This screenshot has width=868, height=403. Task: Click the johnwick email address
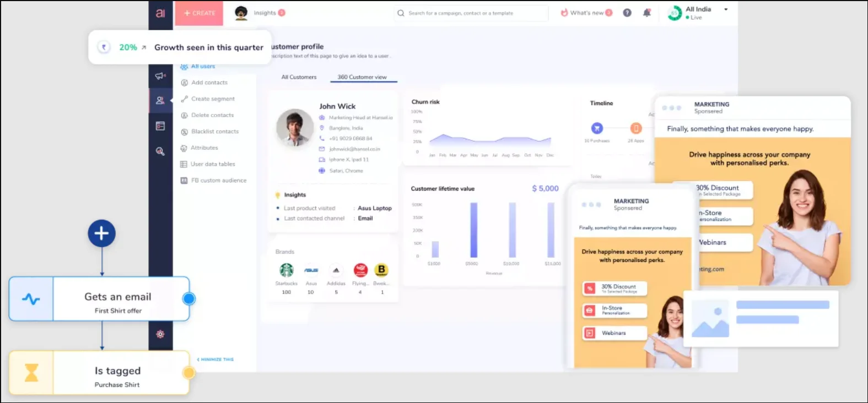[x=354, y=149]
